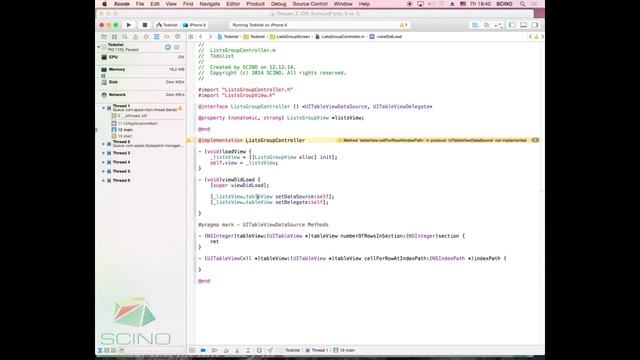The image size is (640, 360).
Task: Click the Step into debug icon
Action: click(x=237, y=350)
